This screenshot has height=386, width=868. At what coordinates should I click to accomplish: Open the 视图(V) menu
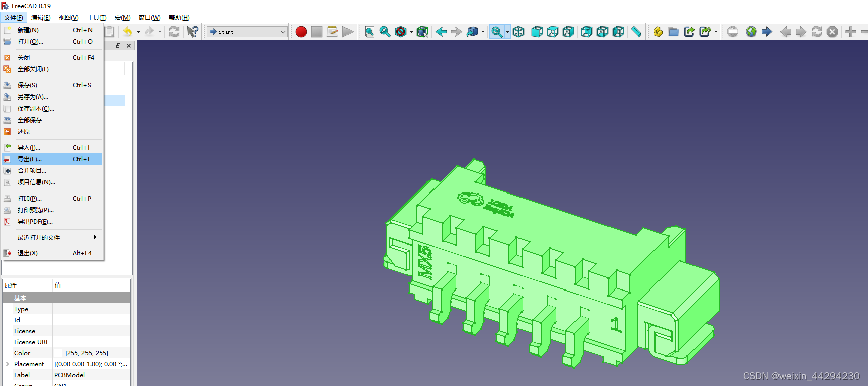click(x=68, y=18)
